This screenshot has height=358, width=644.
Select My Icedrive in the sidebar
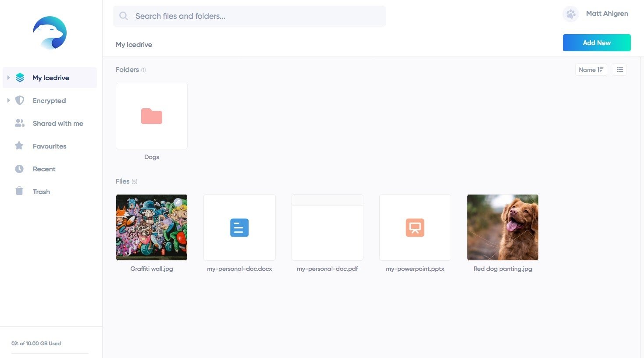click(51, 78)
